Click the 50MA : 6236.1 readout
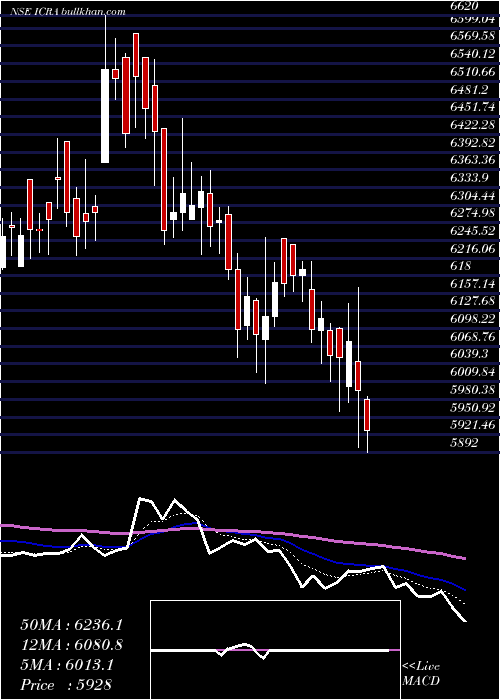The height and width of the screenshot is (700, 500). pyautogui.click(x=71, y=625)
